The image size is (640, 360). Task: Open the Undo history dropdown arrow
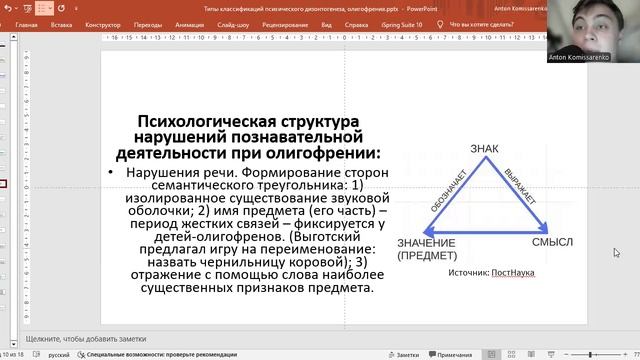pos(16,8)
